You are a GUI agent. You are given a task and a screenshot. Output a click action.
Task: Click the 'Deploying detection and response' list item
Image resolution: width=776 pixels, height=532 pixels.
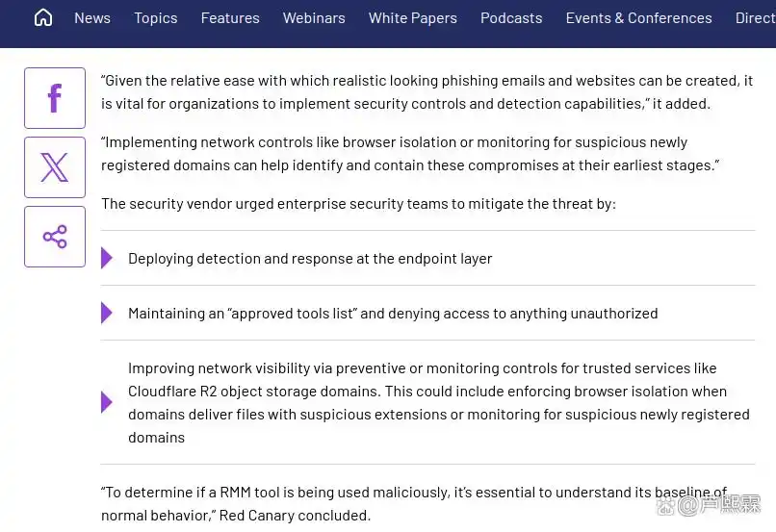310,259
